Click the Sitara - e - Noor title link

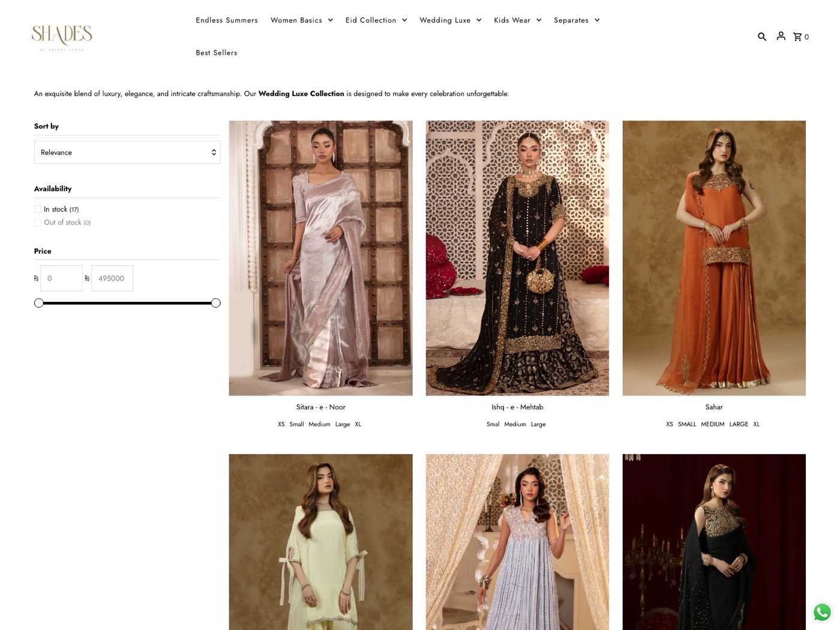(320, 407)
